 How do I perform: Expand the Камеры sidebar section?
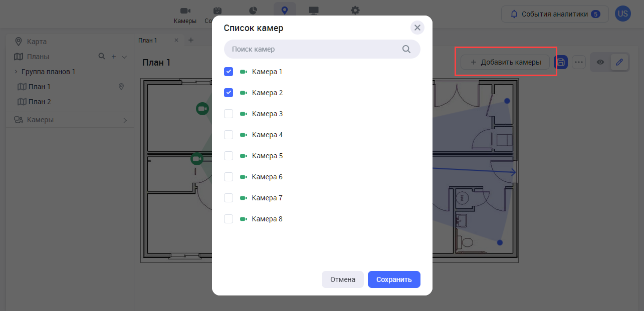click(x=125, y=120)
